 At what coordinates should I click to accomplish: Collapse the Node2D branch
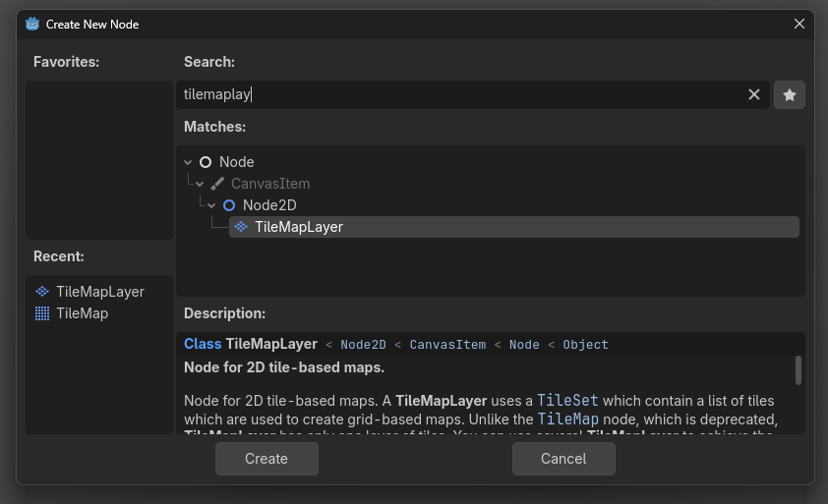[211, 205]
